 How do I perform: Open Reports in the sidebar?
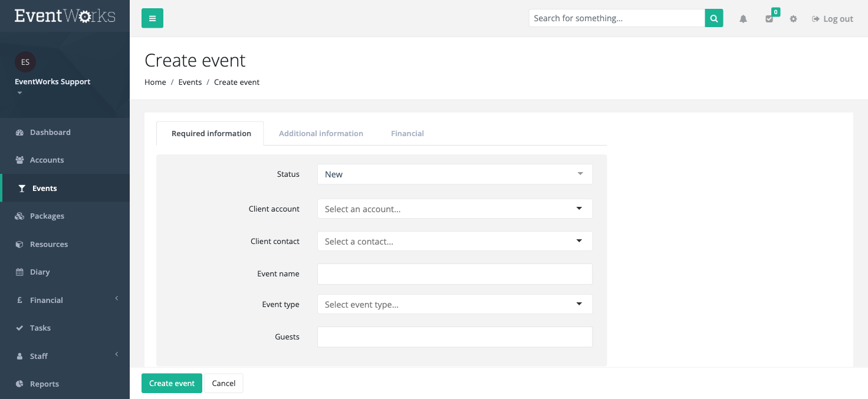(x=65, y=384)
